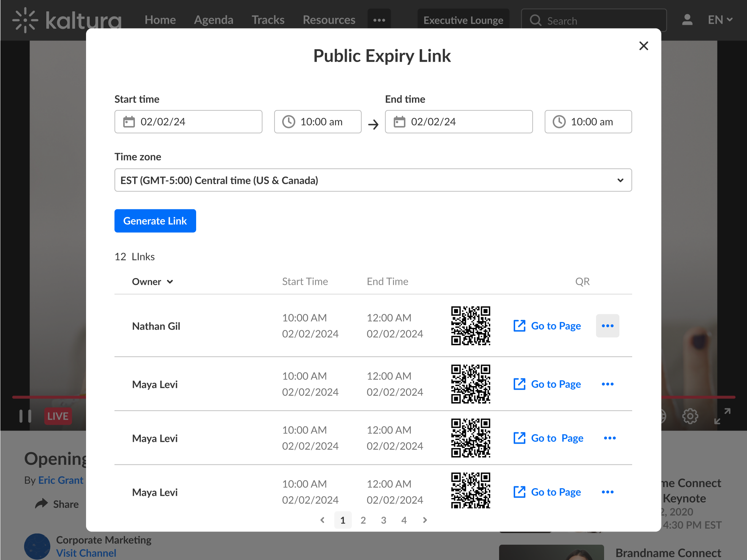Click the end date calendar icon
This screenshot has width=747, height=560.
[399, 122]
